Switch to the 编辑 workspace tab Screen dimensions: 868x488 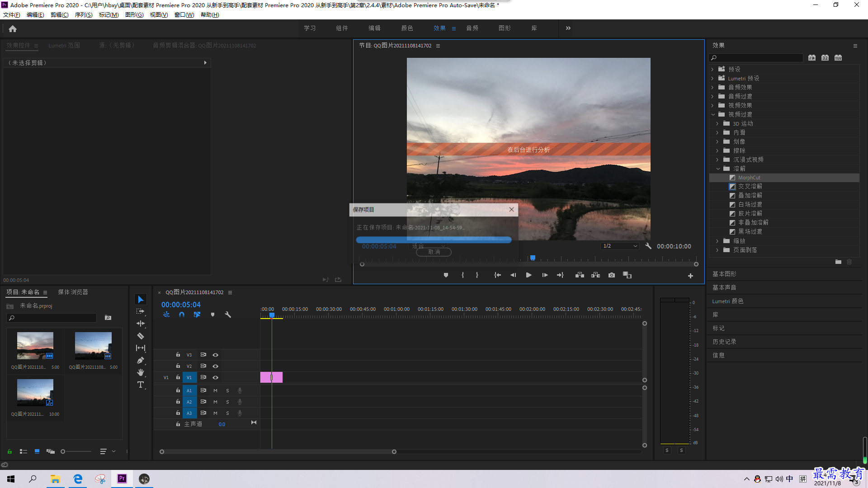click(x=374, y=28)
